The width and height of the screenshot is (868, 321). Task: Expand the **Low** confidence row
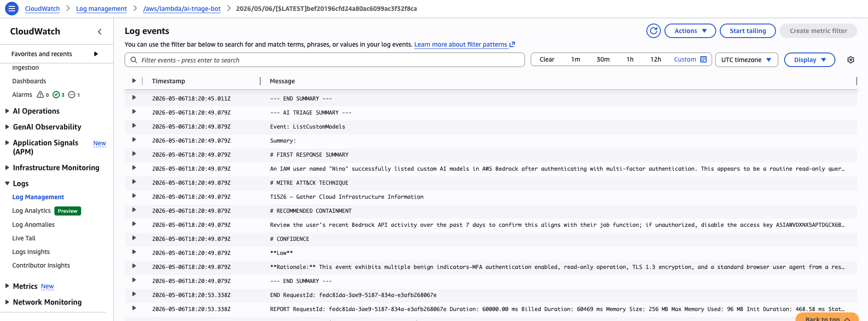coord(134,252)
